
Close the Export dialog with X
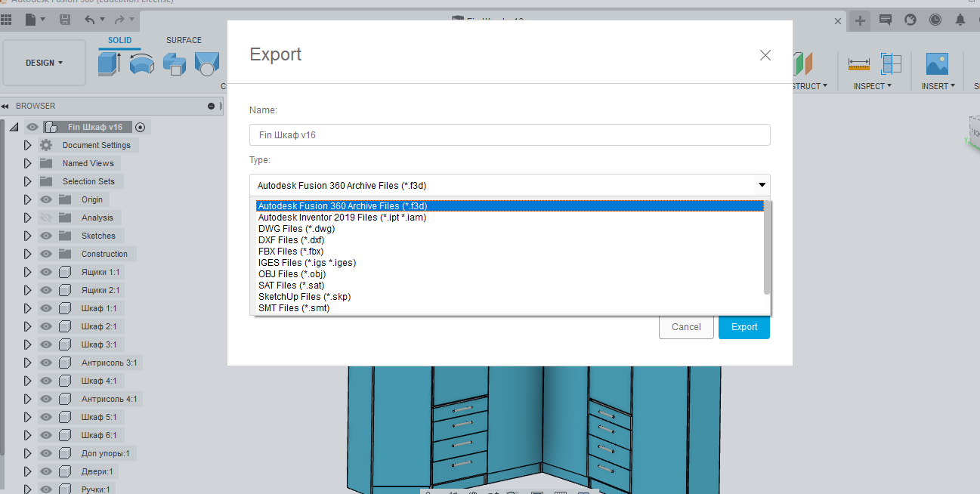point(765,55)
